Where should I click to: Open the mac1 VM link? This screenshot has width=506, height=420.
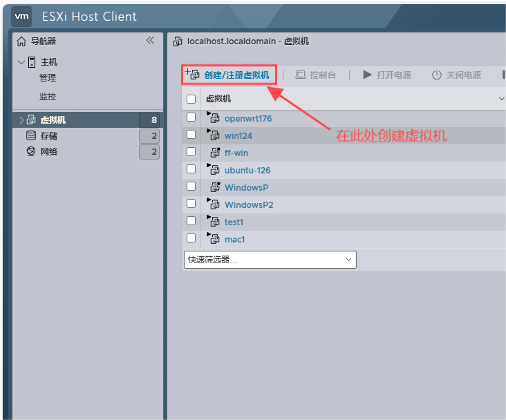(234, 239)
